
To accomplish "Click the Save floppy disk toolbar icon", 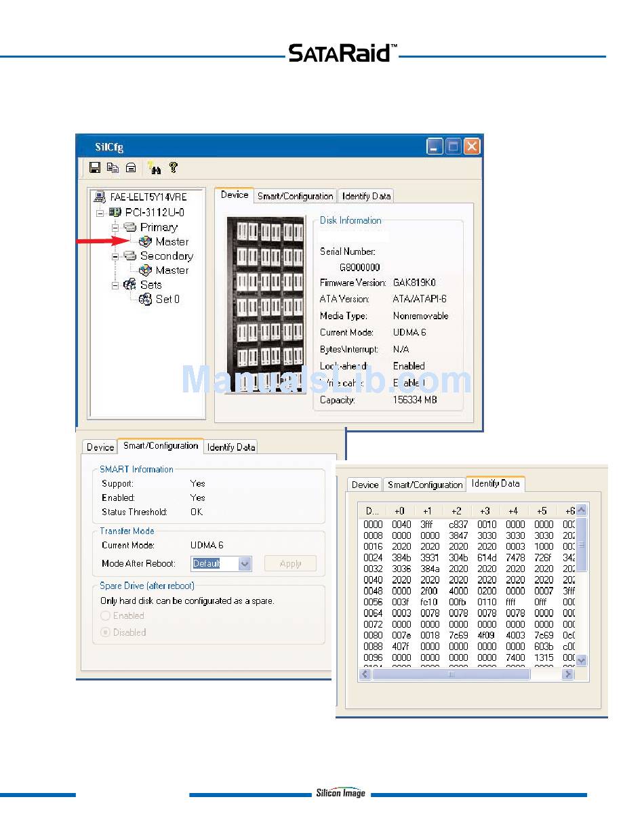I will pyautogui.click(x=95, y=167).
